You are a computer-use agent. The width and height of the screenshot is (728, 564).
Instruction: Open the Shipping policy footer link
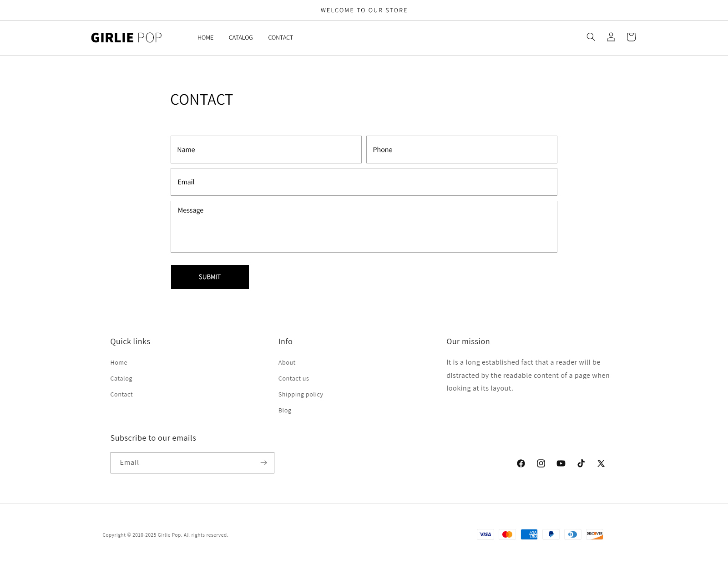click(301, 395)
